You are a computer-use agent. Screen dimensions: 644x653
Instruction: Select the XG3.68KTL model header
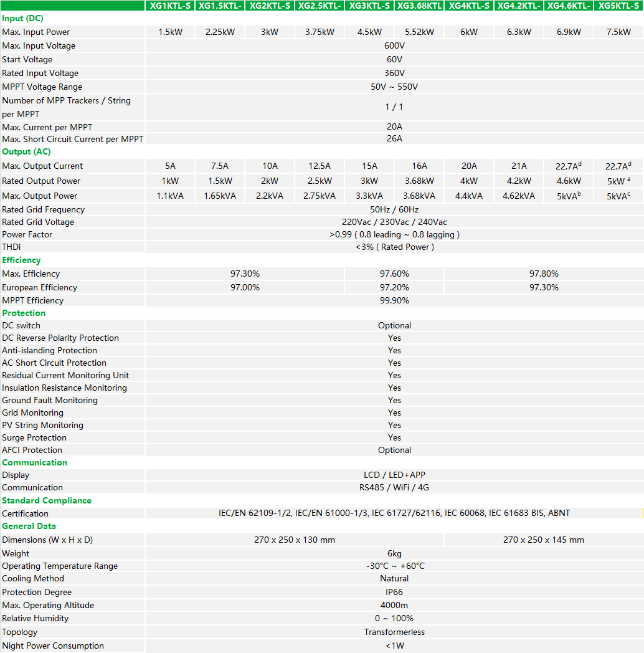(x=419, y=6)
